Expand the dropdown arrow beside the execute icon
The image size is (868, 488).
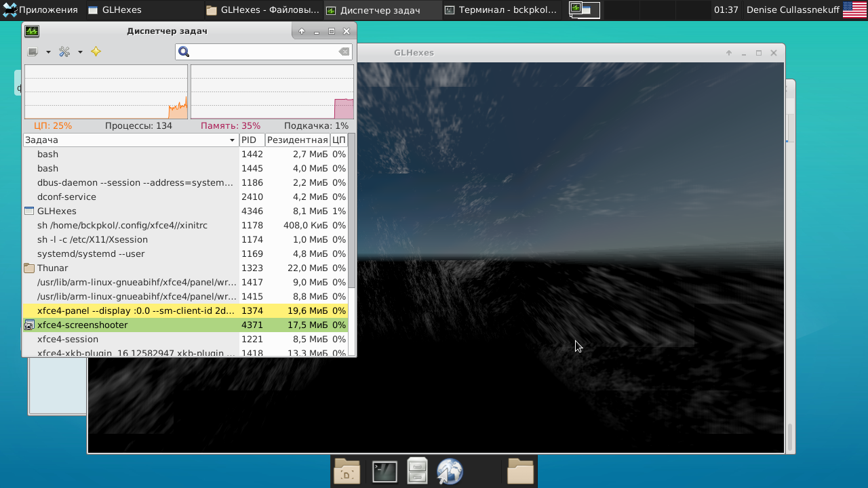[x=48, y=52]
